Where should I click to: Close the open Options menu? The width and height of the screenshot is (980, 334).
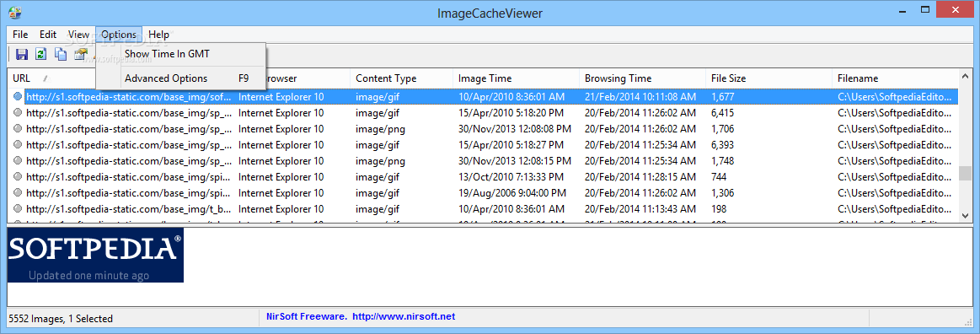119,35
